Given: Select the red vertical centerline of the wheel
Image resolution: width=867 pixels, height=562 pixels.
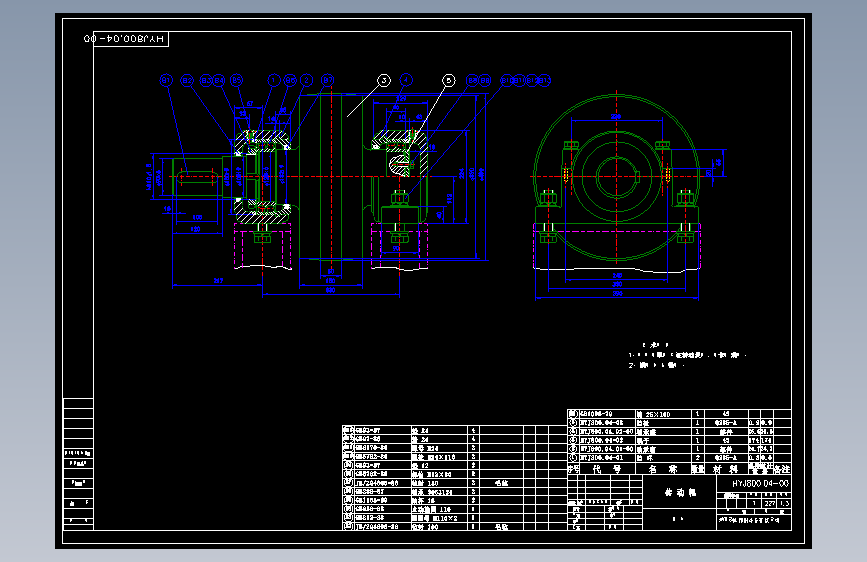Looking at the screenshot, I should (331, 177).
